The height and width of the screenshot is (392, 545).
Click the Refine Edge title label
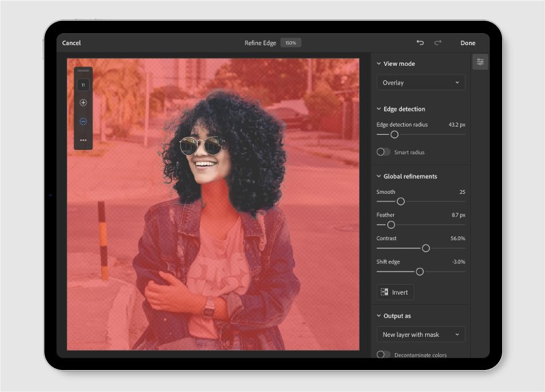[x=260, y=43]
